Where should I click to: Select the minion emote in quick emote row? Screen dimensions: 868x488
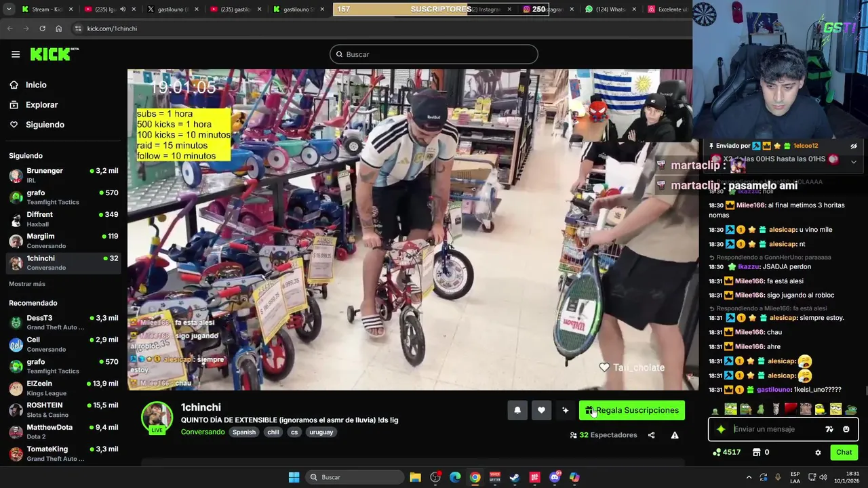coord(821,409)
